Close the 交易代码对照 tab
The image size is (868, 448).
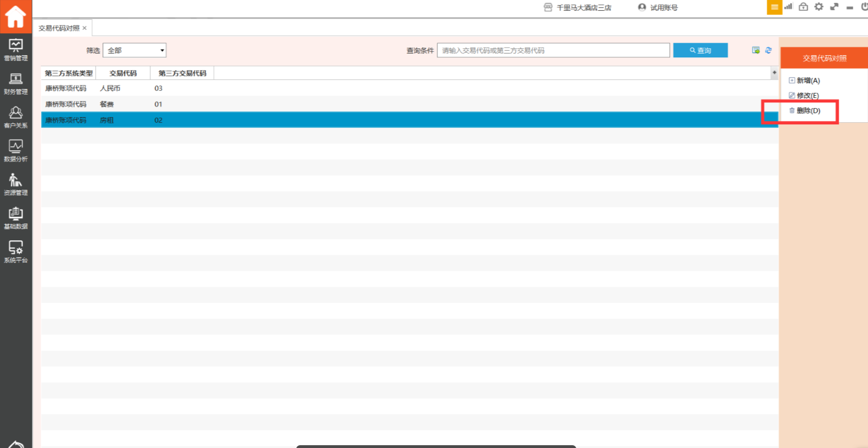84,28
